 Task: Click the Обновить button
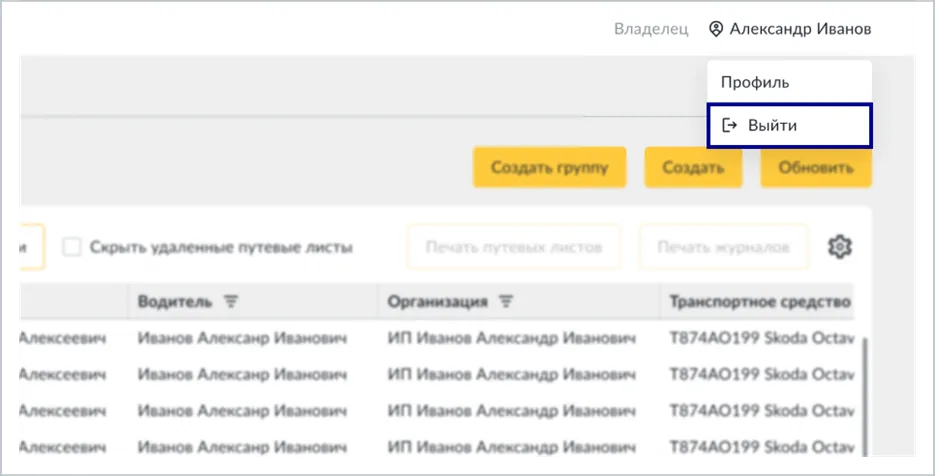(816, 168)
